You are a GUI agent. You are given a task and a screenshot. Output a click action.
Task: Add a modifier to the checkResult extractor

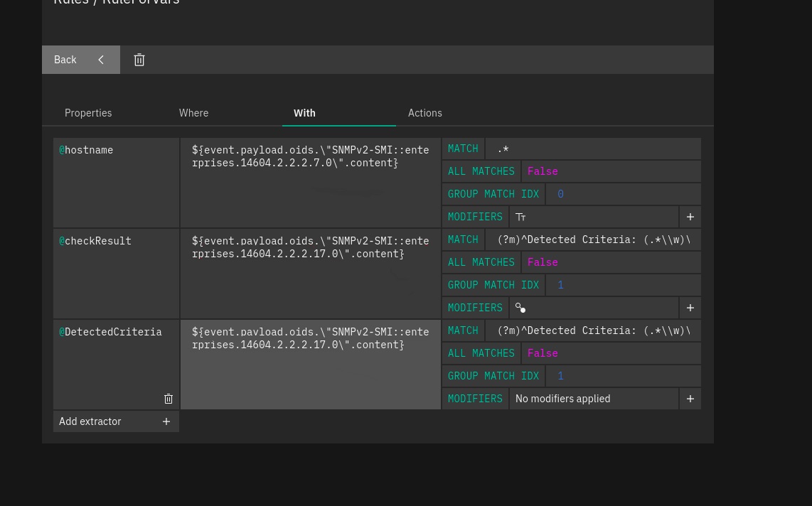point(690,308)
